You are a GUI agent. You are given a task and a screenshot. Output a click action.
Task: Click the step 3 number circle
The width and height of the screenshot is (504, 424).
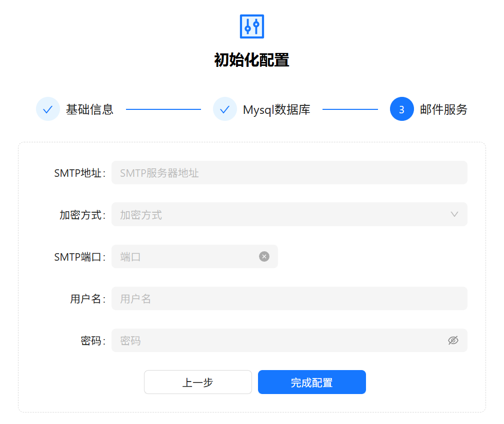pos(401,109)
